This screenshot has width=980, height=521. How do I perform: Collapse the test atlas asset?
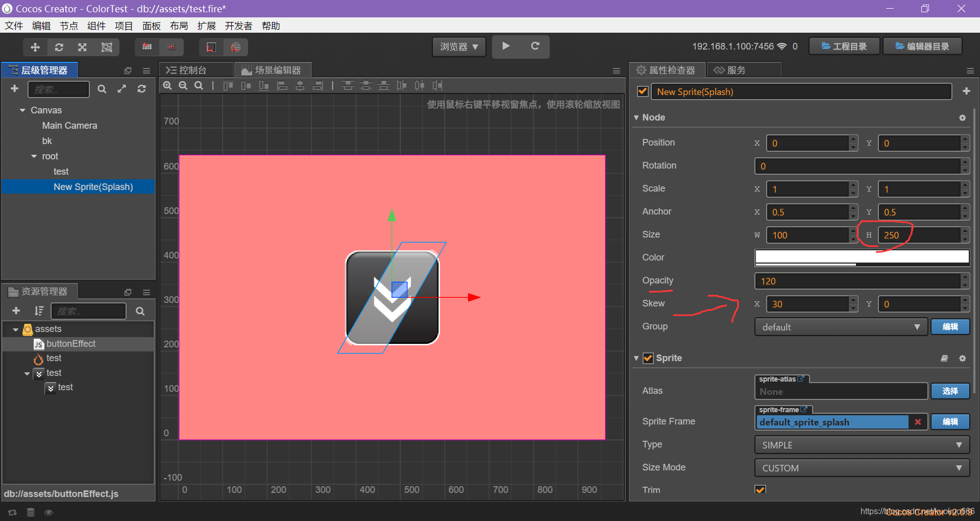tap(27, 373)
